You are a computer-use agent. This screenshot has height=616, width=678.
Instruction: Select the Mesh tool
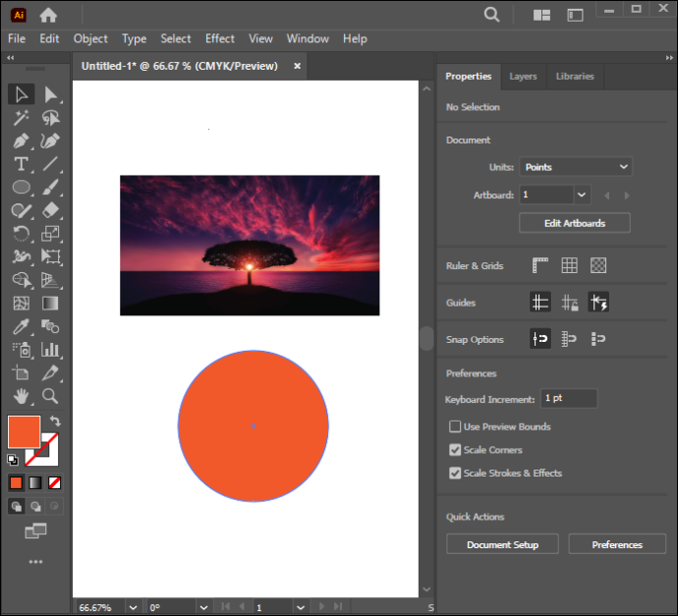[21, 304]
